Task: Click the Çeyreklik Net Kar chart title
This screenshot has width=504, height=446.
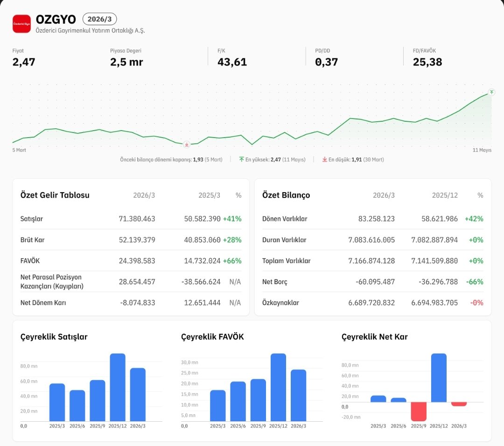Action: [x=374, y=337]
